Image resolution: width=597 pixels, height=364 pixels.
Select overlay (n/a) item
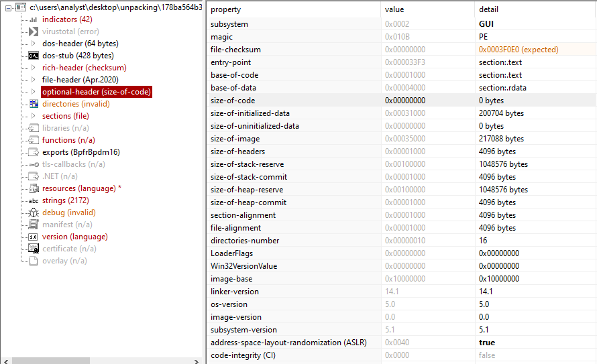point(64,261)
